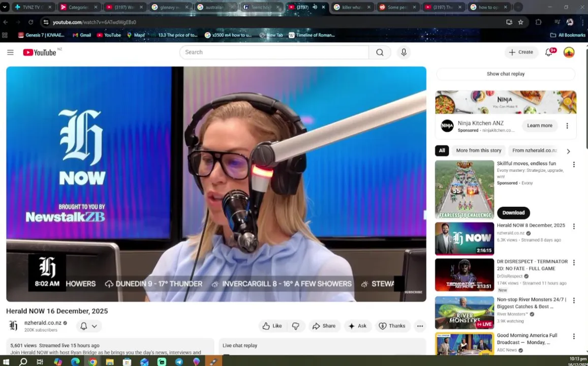This screenshot has height=366, width=588.
Task: Open more actions menu under video
Action: point(420,326)
